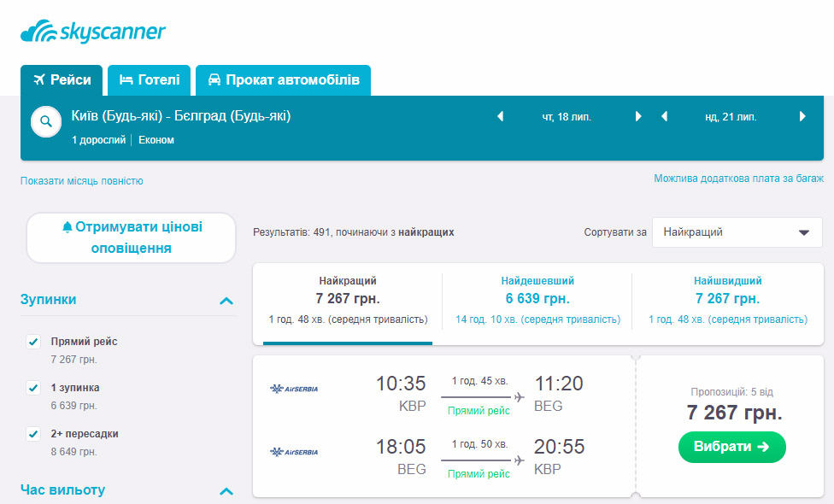
Task: Click the 11:20 arrival time
Action: pyautogui.click(x=559, y=384)
